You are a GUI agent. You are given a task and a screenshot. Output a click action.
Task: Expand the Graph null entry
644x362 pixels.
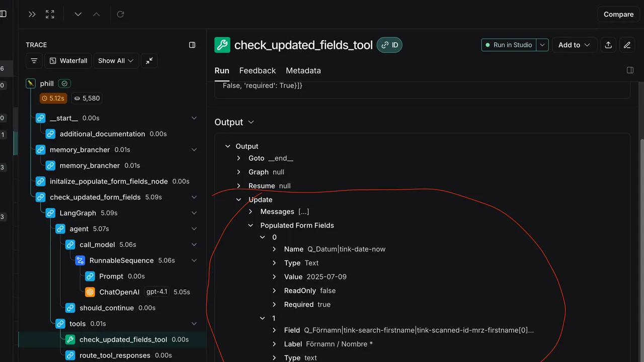point(239,172)
